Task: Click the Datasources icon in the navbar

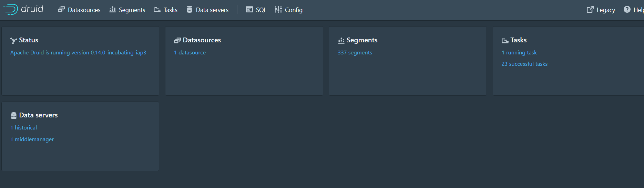Action: [61, 10]
